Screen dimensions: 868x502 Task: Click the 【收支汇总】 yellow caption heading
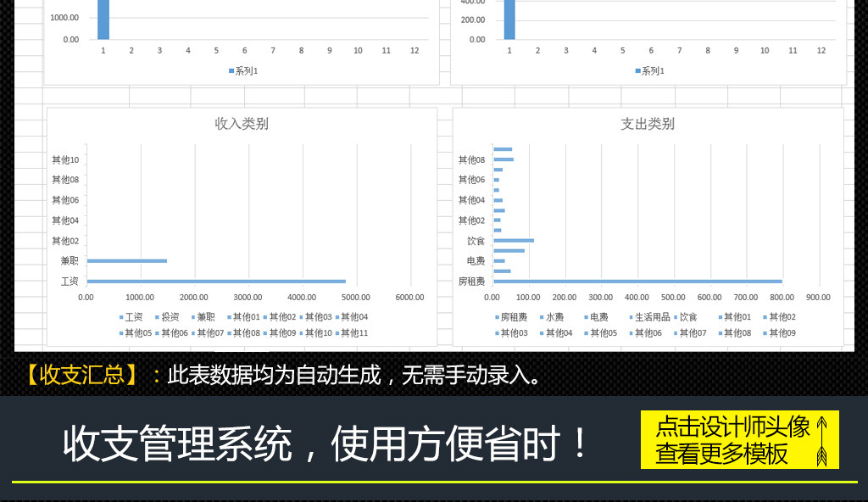pos(82,375)
